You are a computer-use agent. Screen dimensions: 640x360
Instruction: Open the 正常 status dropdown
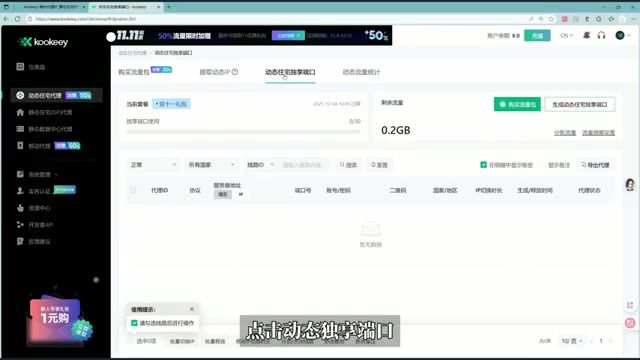pyautogui.click(x=153, y=165)
